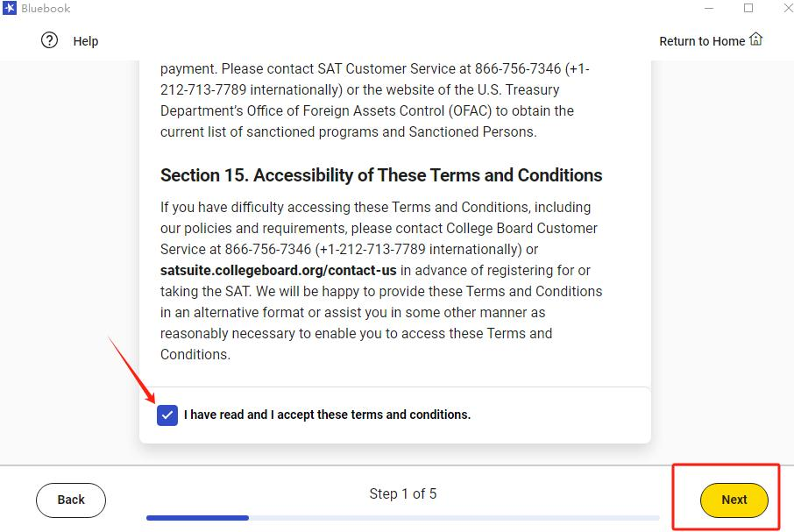Uncheck the accept terms checkbox
794x532 pixels.
[x=167, y=415]
